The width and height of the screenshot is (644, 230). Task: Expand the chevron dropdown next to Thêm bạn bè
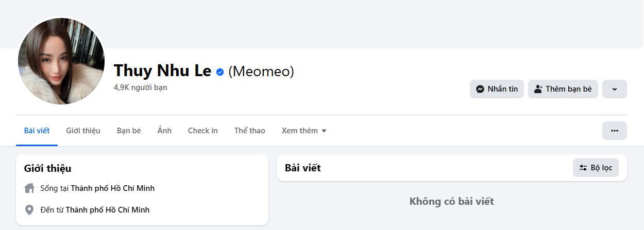(x=614, y=89)
